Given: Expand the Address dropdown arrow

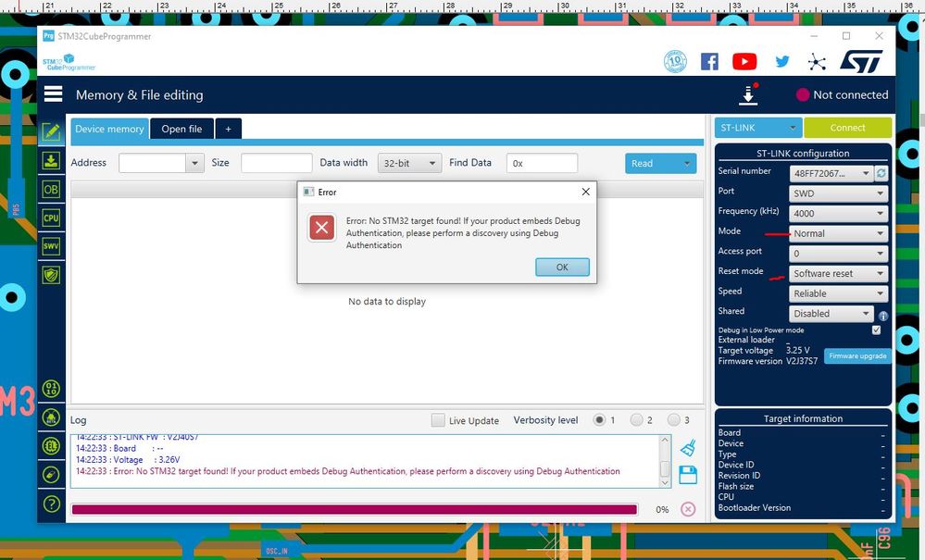Looking at the screenshot, I should click(194, 163).
